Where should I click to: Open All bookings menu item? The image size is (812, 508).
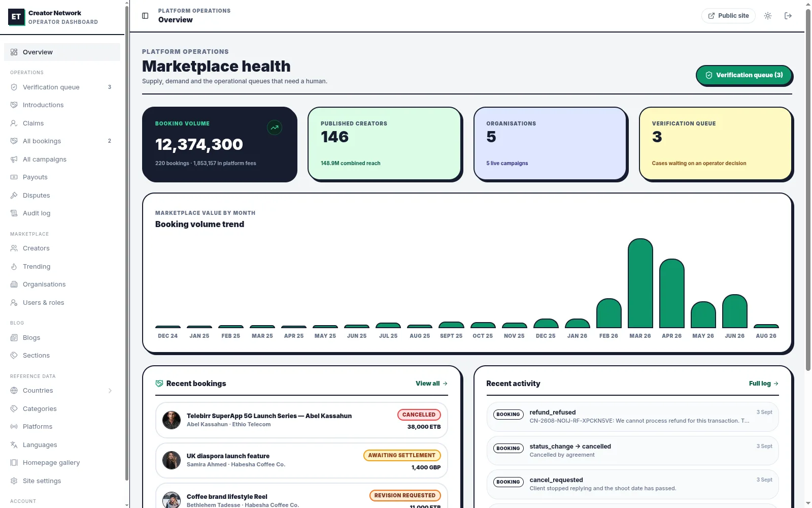62,141
